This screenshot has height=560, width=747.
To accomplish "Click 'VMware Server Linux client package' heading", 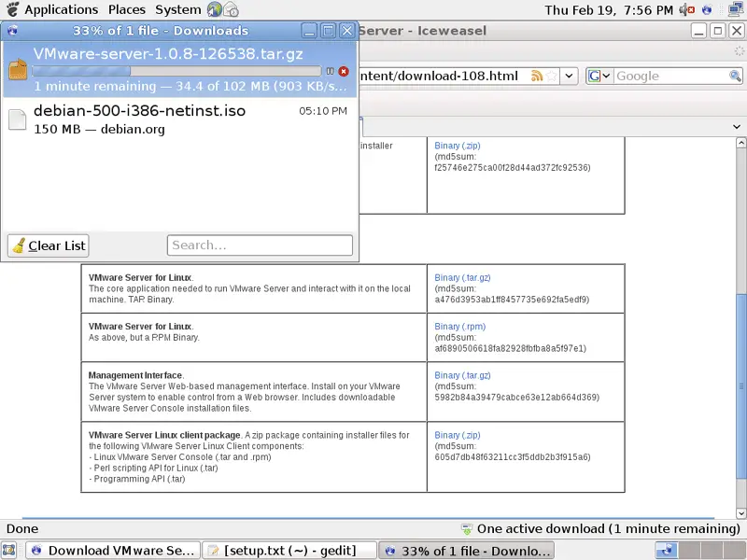I will [x=164, y=435].
